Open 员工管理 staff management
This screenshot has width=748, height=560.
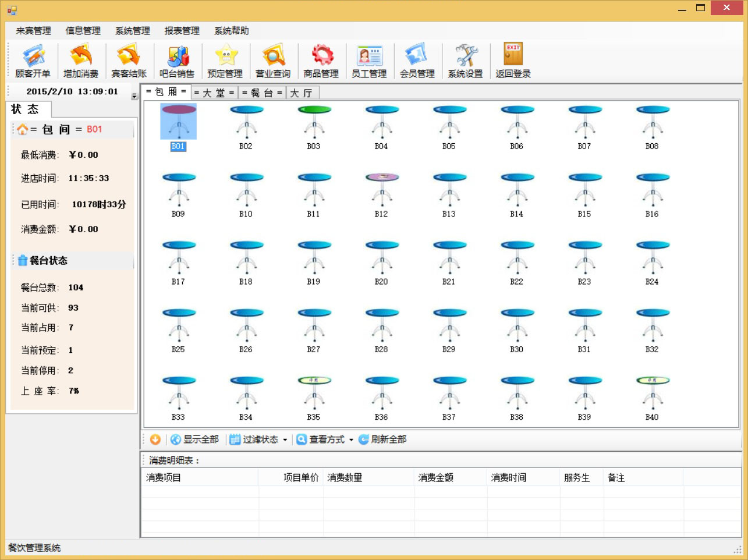point(370,60)
